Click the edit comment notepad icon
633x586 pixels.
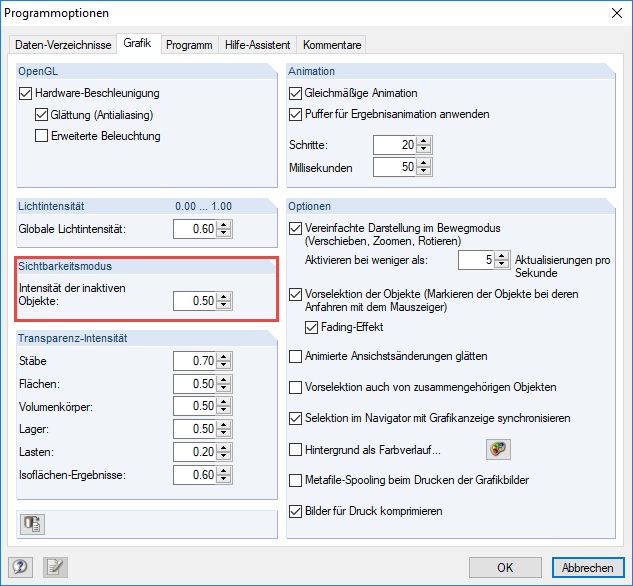click(x=55, y=567)
